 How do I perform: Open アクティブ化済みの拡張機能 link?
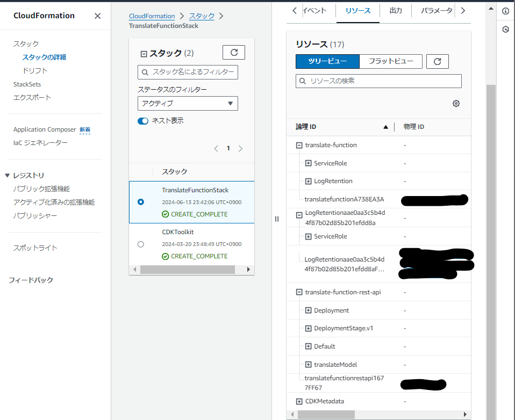pos(54,202)
